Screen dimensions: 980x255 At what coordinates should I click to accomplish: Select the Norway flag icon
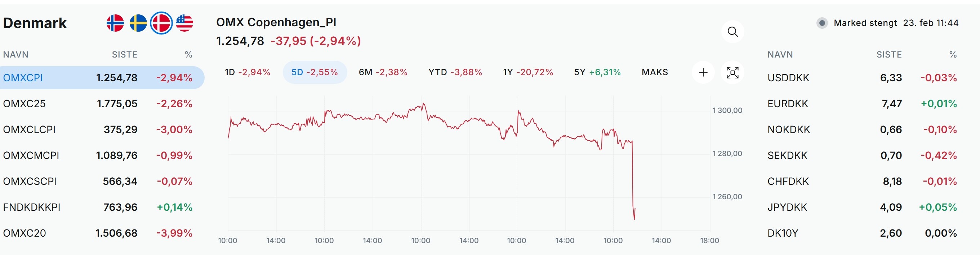point(115,23)
